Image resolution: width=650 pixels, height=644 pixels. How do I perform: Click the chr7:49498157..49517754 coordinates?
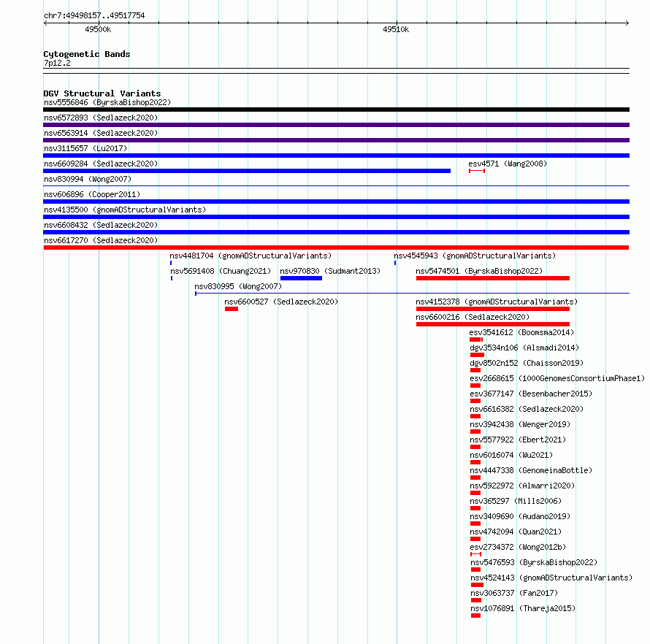(94, 15)
